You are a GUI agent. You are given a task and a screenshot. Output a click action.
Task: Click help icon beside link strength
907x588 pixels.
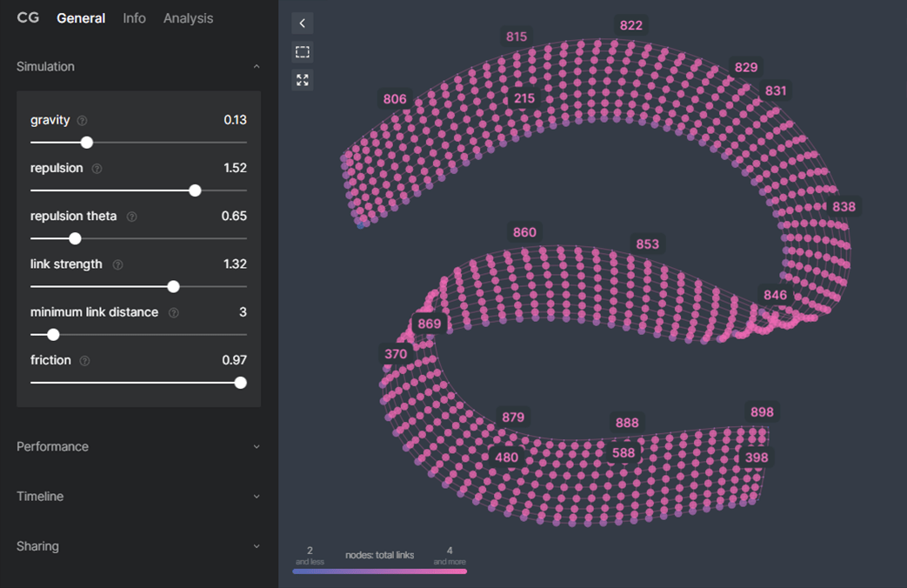[x=117, y=264]
